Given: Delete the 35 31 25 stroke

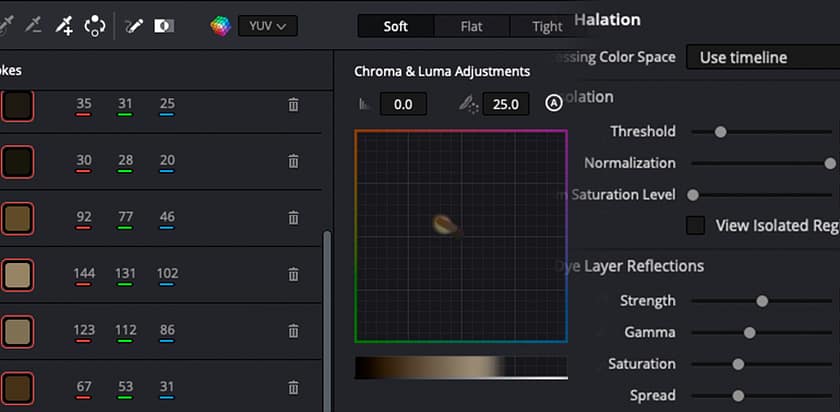Looking at the screenshot, I should coord(293,104).
